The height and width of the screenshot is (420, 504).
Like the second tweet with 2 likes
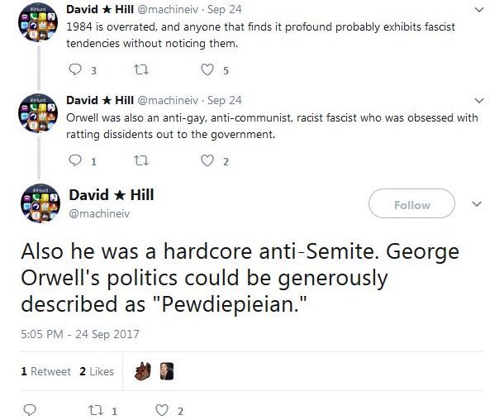(207, 161)
